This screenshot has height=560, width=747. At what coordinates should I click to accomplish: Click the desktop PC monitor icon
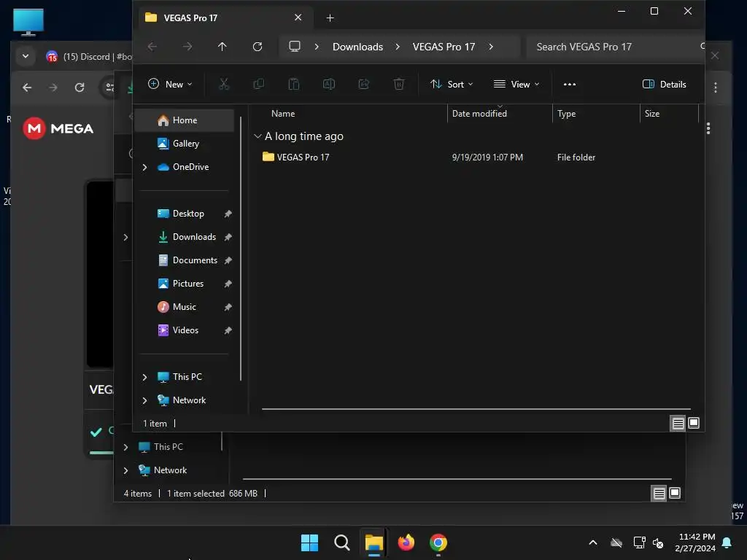click(x=28, y=22)
